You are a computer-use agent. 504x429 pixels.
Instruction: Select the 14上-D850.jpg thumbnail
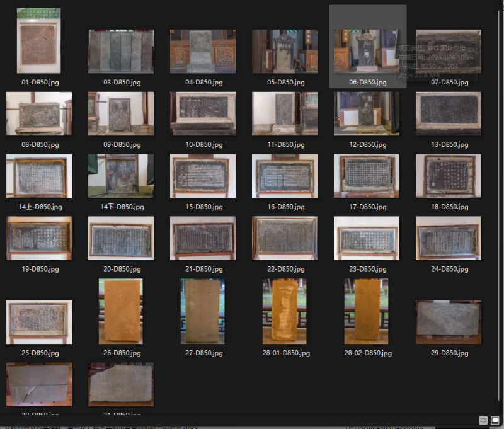click(x=38, y=176)
